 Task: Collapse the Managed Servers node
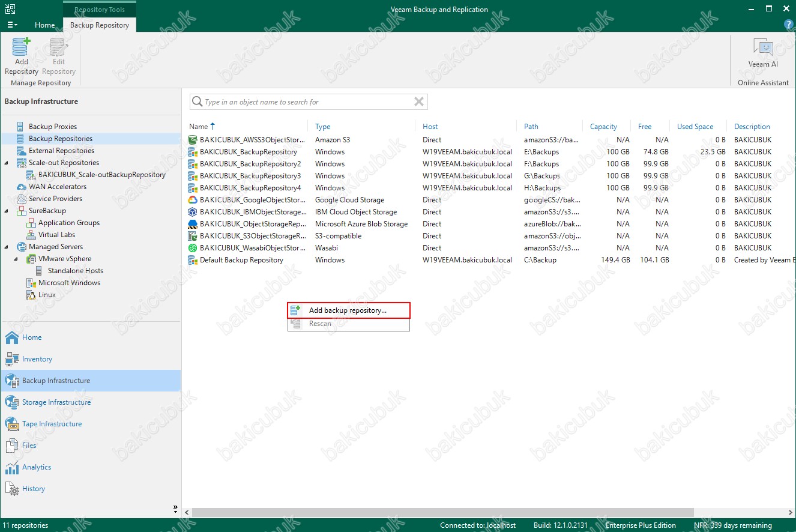pyautogui.click(x=7, y=247)
